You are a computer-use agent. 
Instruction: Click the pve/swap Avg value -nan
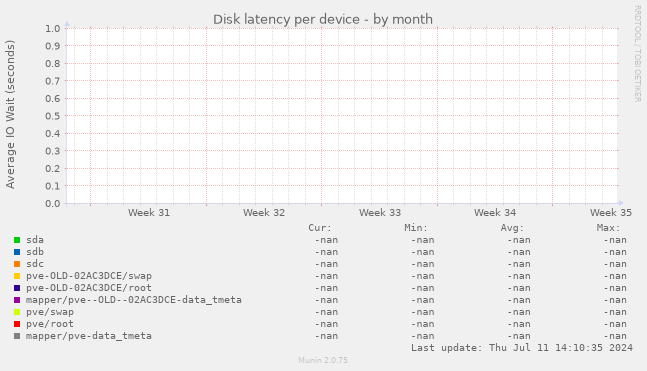point(519,312)
